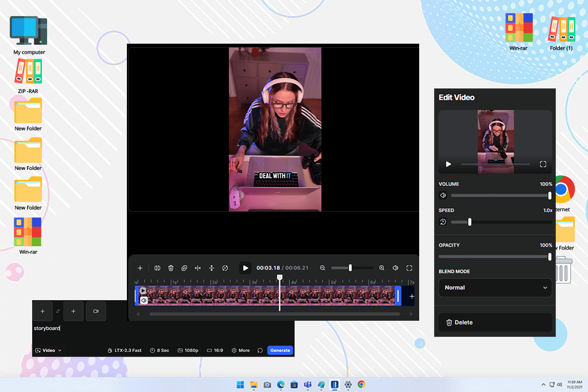Click the rotate/replace icon in the timeline toolbar
The image size is (588, 392).
click(x=225, y=268)
